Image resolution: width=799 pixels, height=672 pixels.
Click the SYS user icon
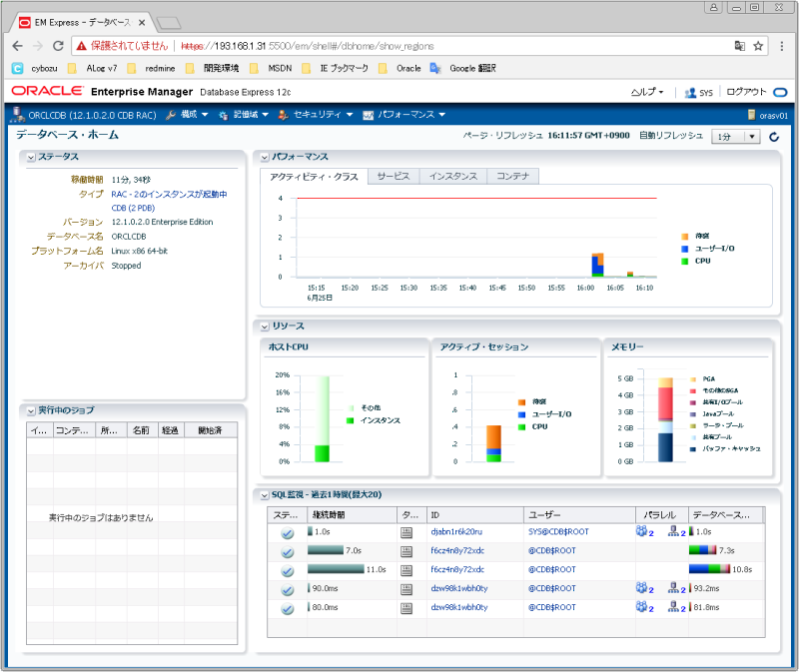point(690,93)
